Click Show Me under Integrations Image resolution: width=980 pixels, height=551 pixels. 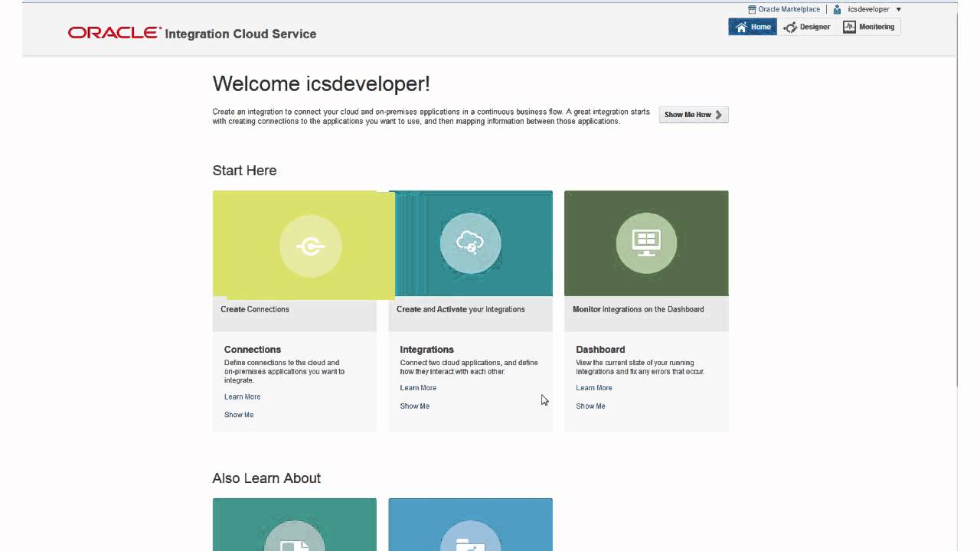click(x=414, y=406)
